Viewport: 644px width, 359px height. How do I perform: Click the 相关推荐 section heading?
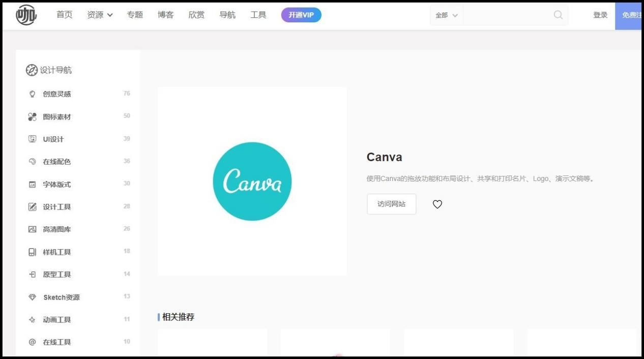click(178, 317)
